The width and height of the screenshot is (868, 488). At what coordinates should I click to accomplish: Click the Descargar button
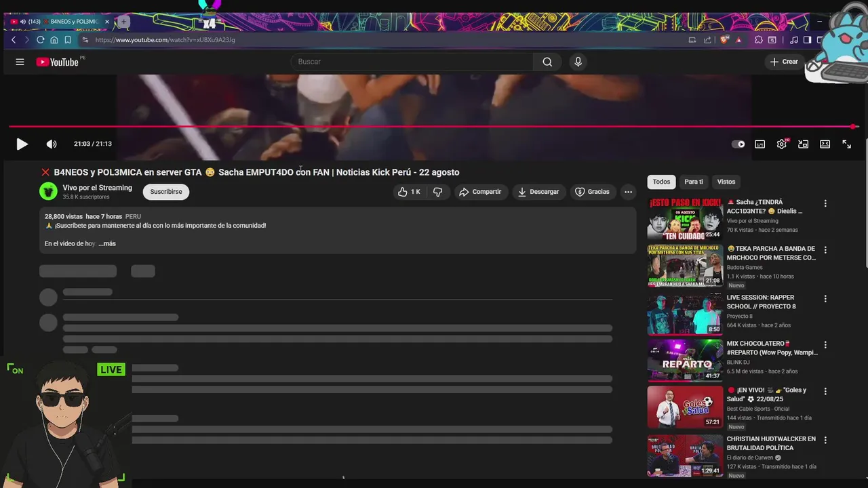(538, 192)
